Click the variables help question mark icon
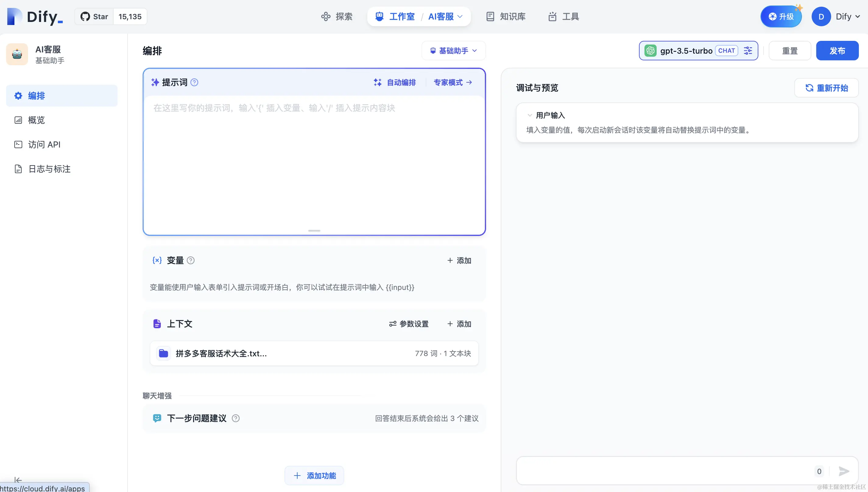Viewport: 868px width, 492px height. (190, 261)
